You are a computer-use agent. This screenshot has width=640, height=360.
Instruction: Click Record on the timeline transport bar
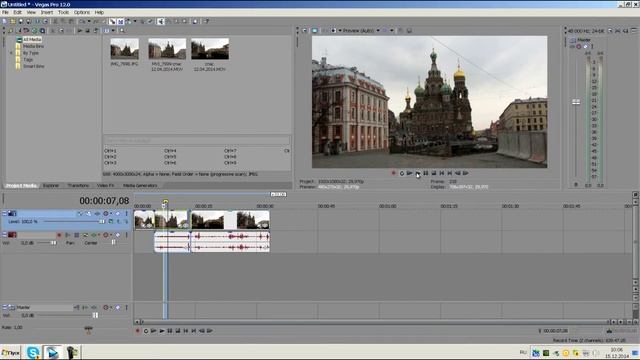point(138,331)
